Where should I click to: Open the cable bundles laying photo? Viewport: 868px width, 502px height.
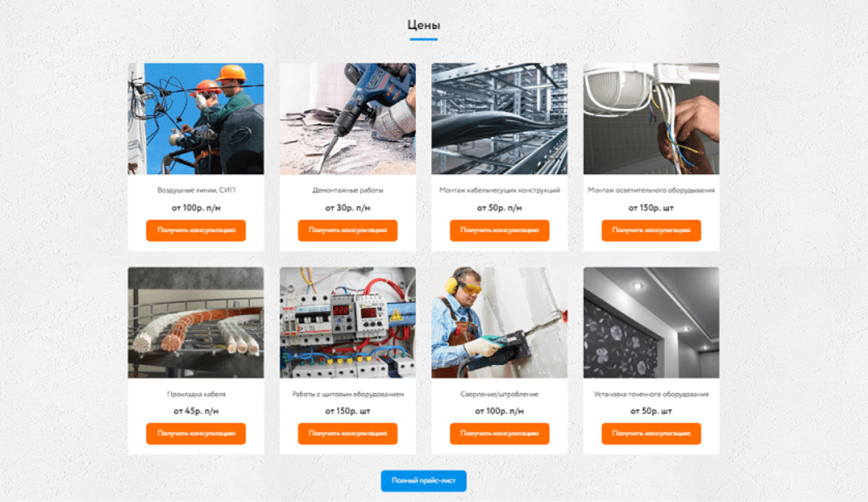(x=196, y=323)
